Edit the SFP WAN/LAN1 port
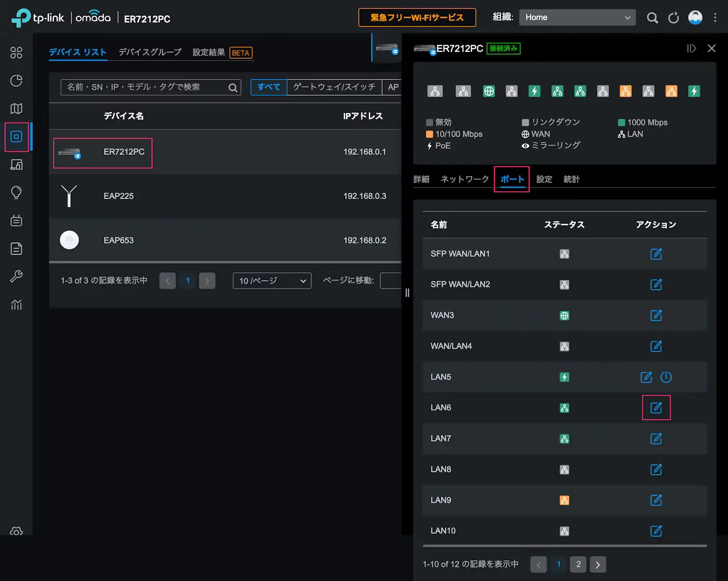 click(x=656, y=254)
